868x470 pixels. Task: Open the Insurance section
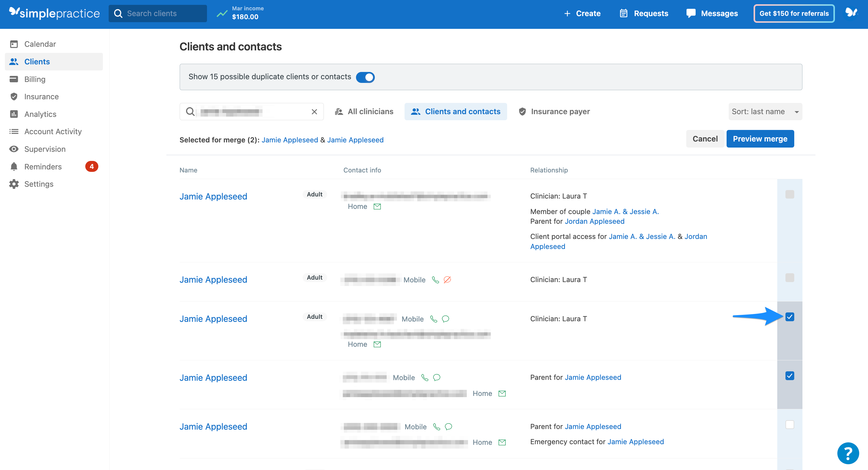[x=42, y=97]
